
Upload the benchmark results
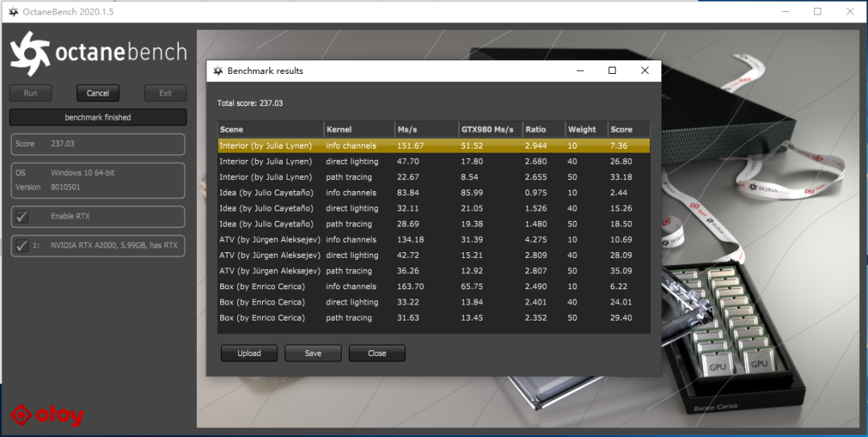[x=249, y=353]
